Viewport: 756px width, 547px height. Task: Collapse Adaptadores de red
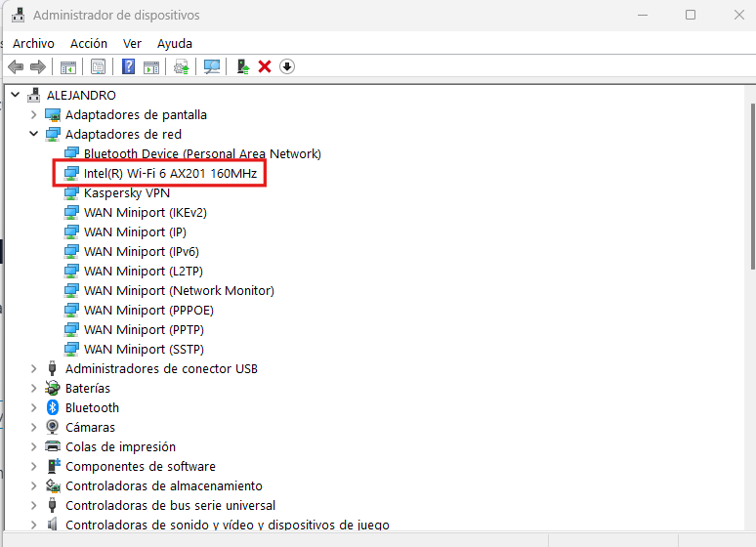pos(34,134)
